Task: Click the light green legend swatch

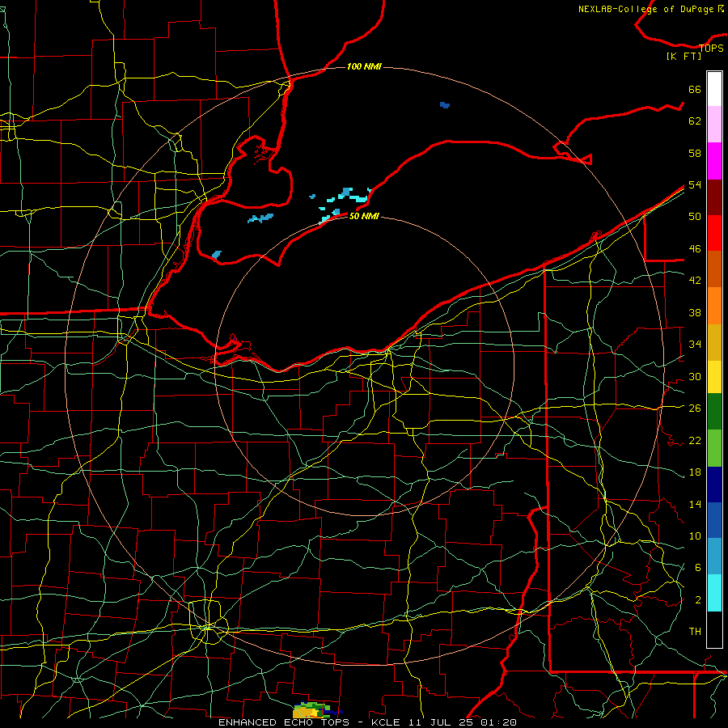Action: pos(714,448)
